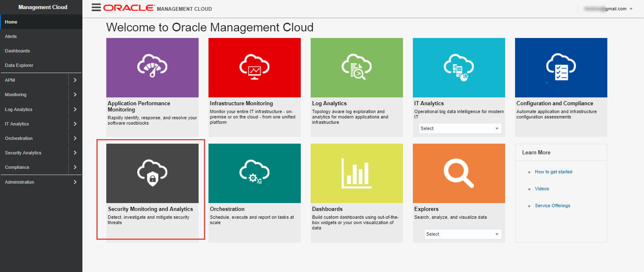Open the Service Offerings link
This screenshot has width=644, height=272.
[553, 206]
